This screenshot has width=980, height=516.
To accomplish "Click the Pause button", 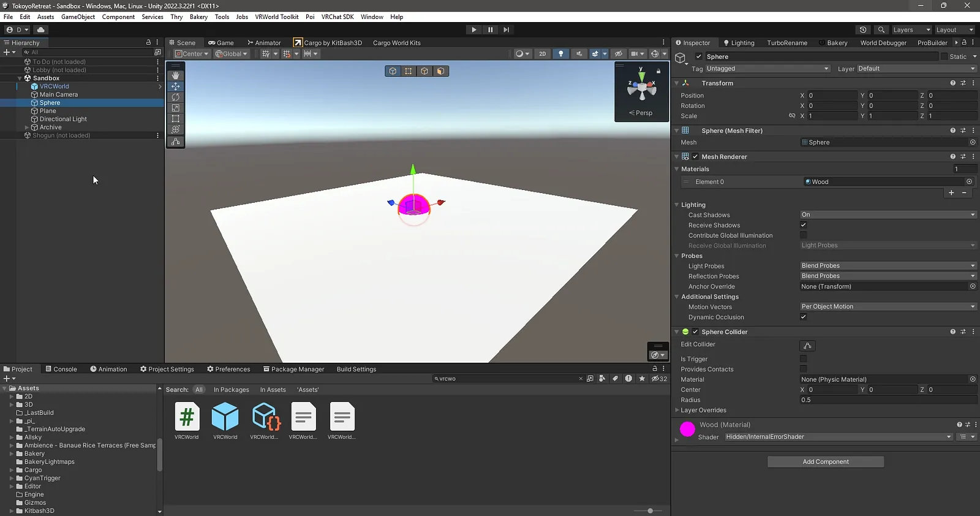I will (490, 29).
